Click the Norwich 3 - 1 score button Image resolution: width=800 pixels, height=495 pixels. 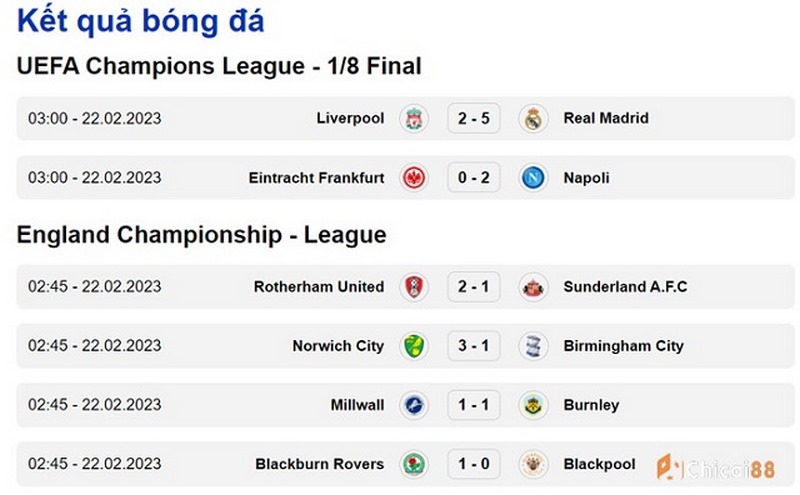click(x=473, y=346)
